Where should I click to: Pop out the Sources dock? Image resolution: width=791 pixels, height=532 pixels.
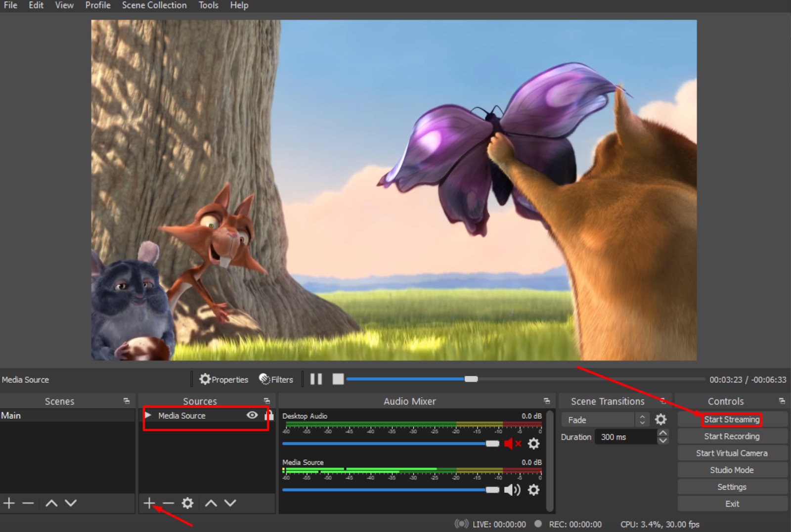click(267, 401)
